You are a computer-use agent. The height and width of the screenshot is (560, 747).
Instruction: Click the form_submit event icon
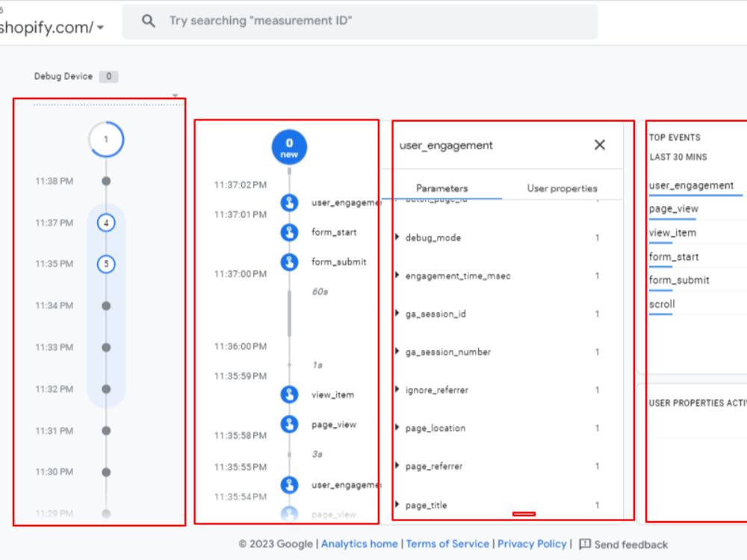(289, 262)
